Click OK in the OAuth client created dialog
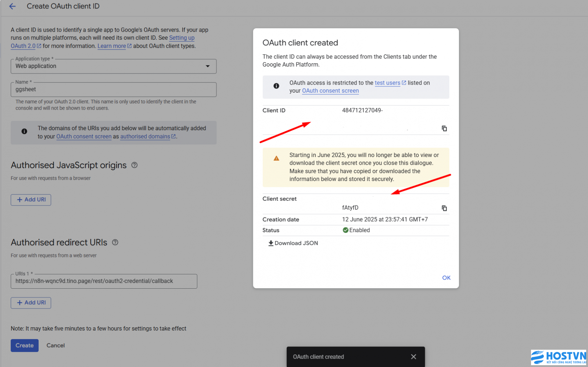The width and height of the screenshot is (588, 367). point(446,278)
